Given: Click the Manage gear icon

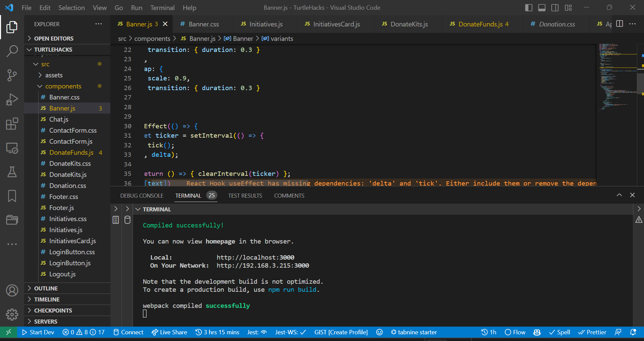Looking at the screenshot, I should [12, 314].
